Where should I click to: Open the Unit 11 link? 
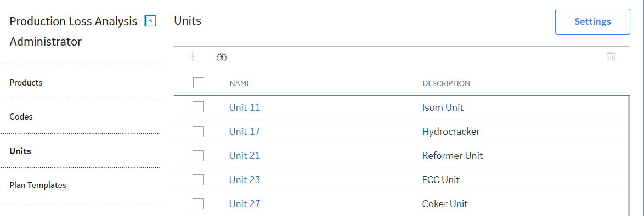pyautogui.click(x=244, y=107)
